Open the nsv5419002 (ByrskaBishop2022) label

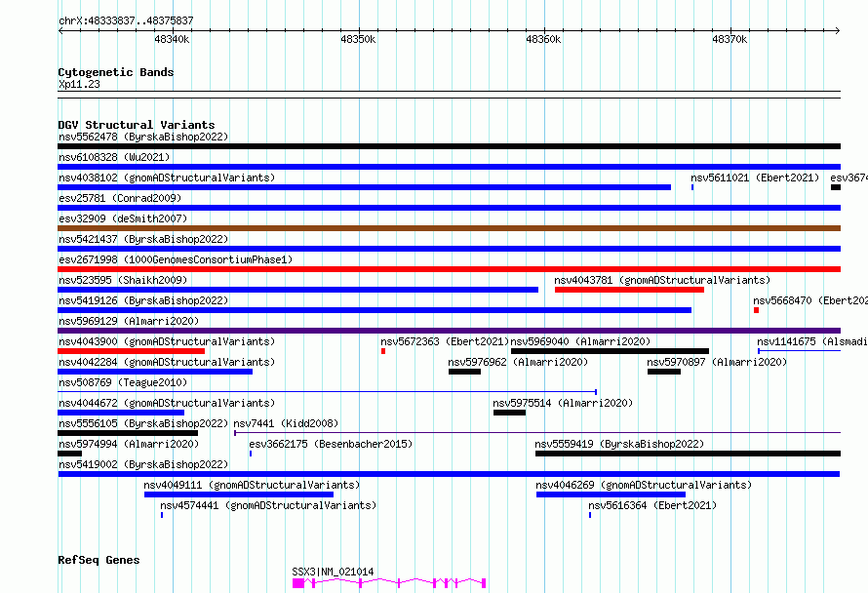[x=143, y=464]
